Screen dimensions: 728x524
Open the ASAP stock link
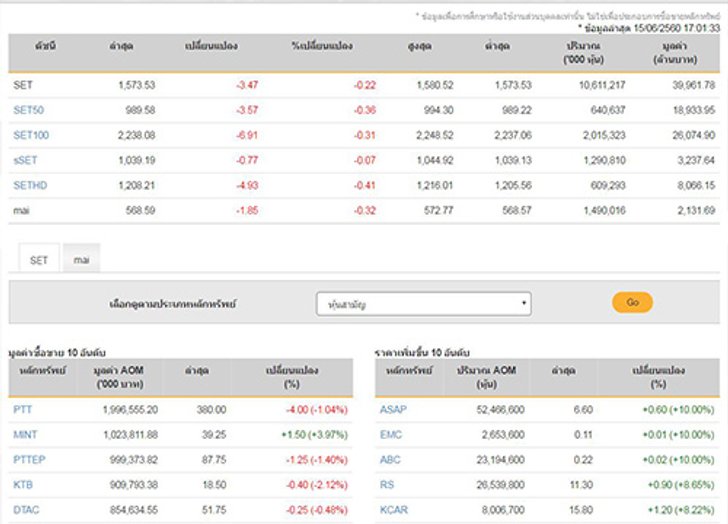coord(393,409)
